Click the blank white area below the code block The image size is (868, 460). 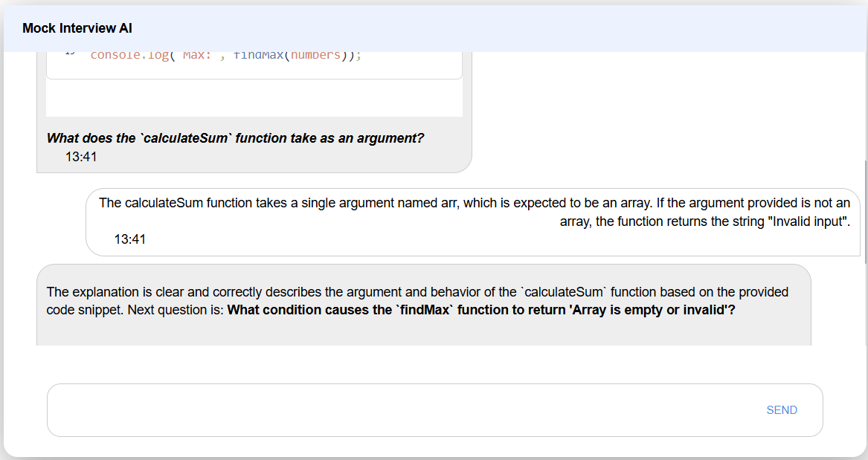[254, 98]
